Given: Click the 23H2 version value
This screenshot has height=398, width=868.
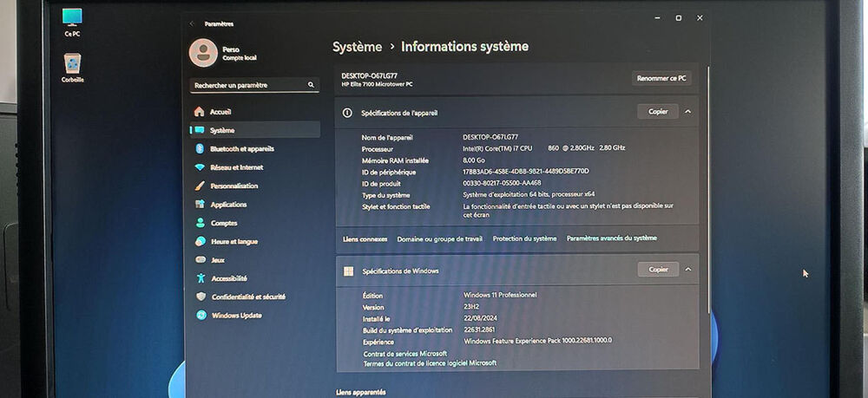Looking at the screenshot, I should tap(471, 307).
